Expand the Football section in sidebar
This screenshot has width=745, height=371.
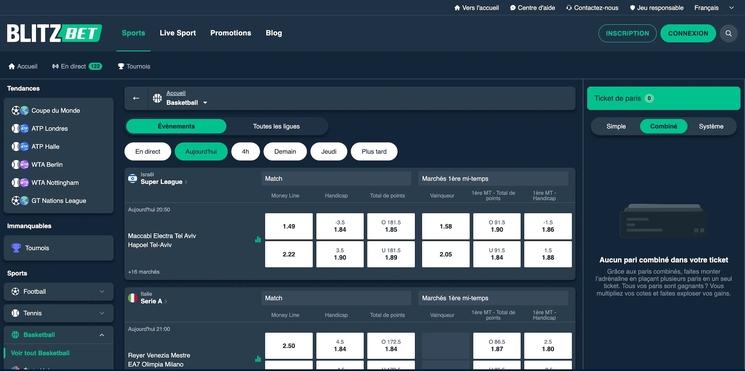click(102, 292)
